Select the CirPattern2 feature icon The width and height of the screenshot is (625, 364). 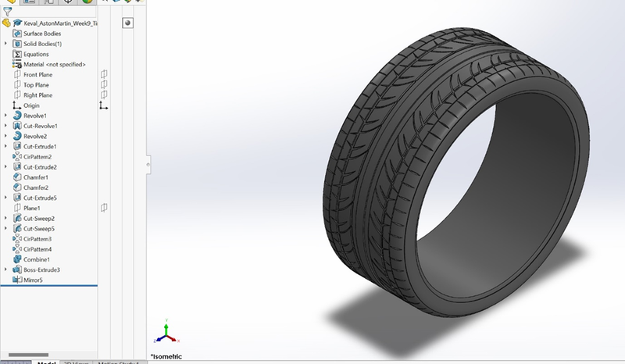point(17,157)
